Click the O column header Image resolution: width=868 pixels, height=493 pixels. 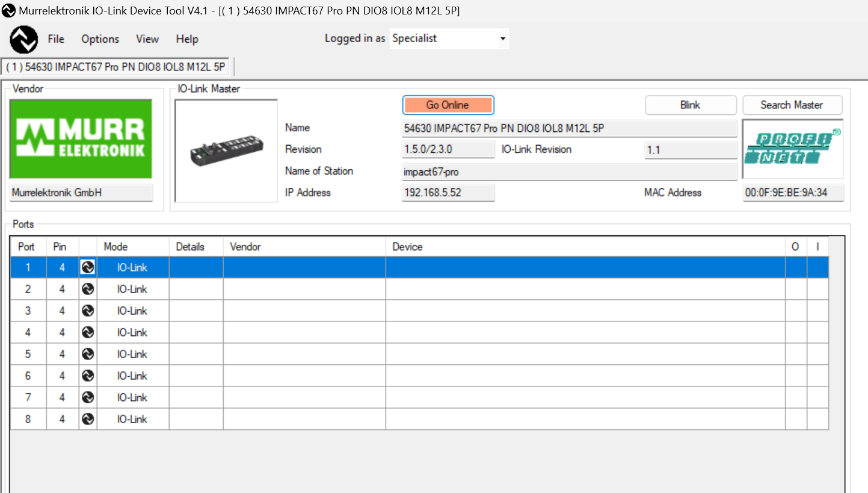[x=796, y=247]
